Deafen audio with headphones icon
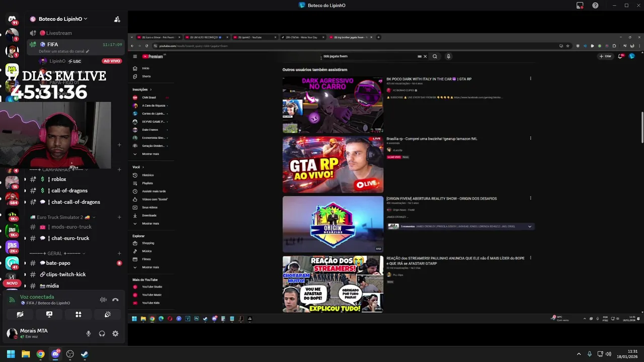644x362 pixels. 102,334
